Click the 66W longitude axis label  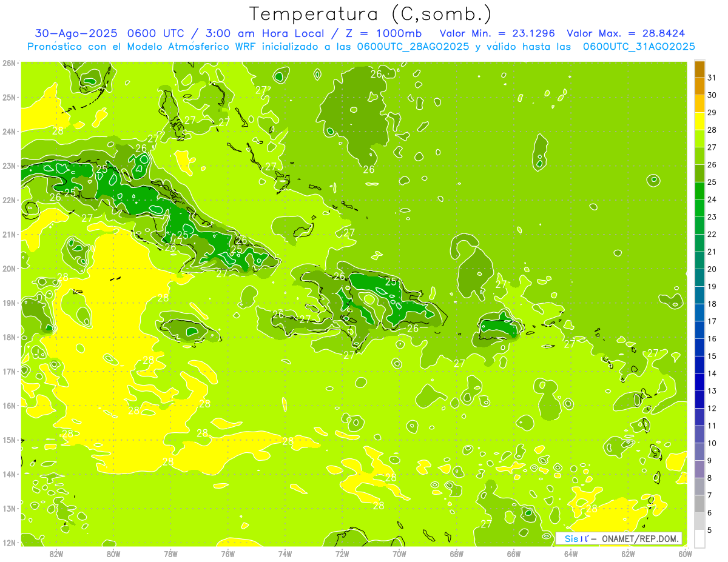(x=513, y=554)
